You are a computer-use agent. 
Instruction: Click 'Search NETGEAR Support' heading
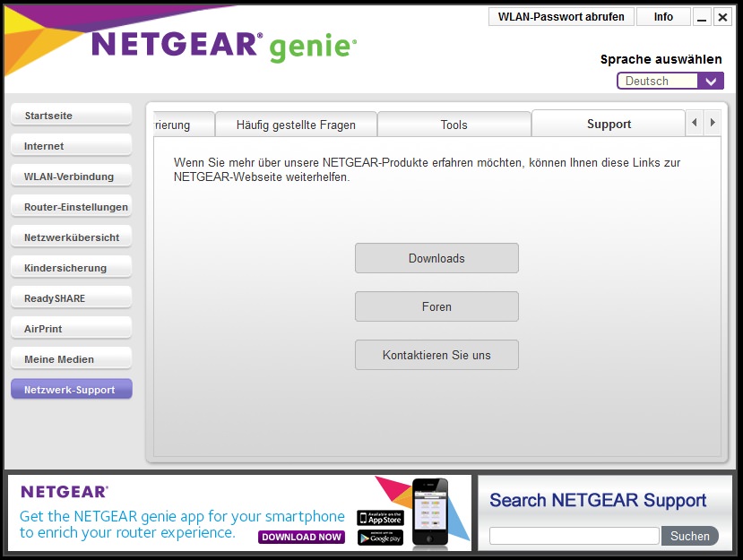598,500
